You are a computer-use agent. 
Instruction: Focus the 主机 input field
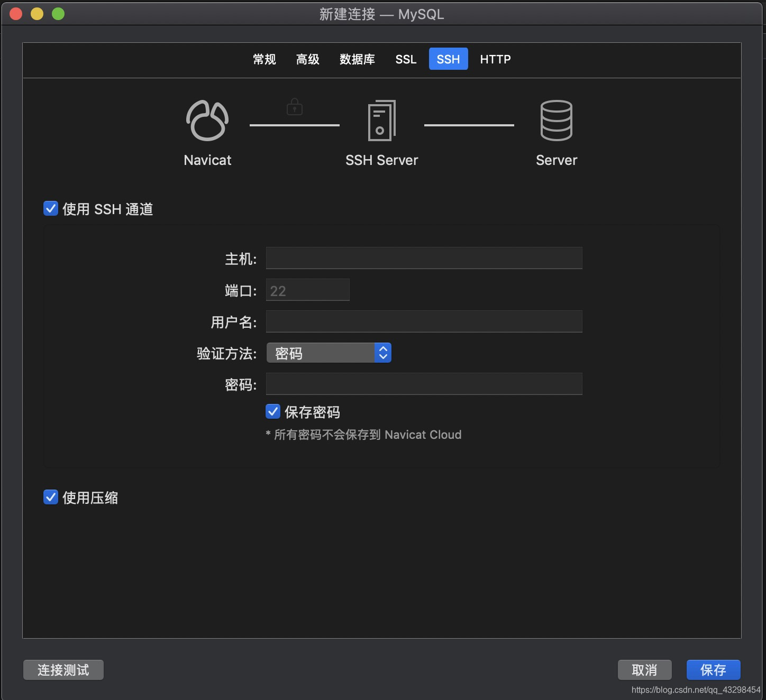[x=424, y=258]
